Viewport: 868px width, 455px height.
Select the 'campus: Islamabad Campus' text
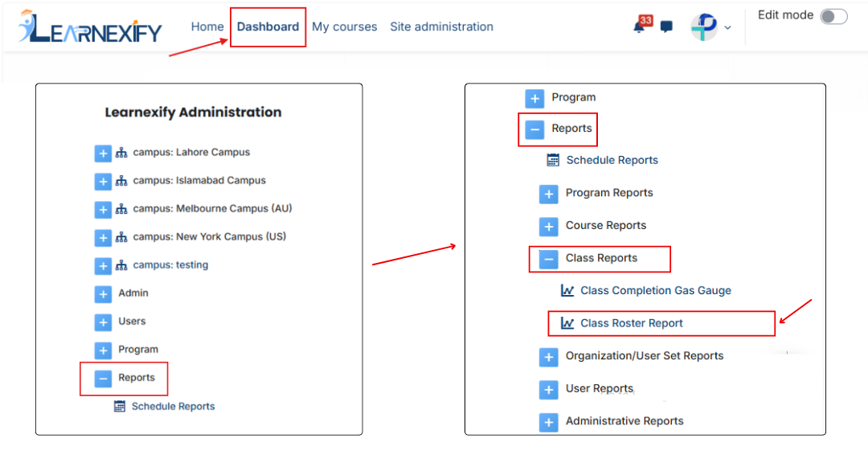click(199, 180)
